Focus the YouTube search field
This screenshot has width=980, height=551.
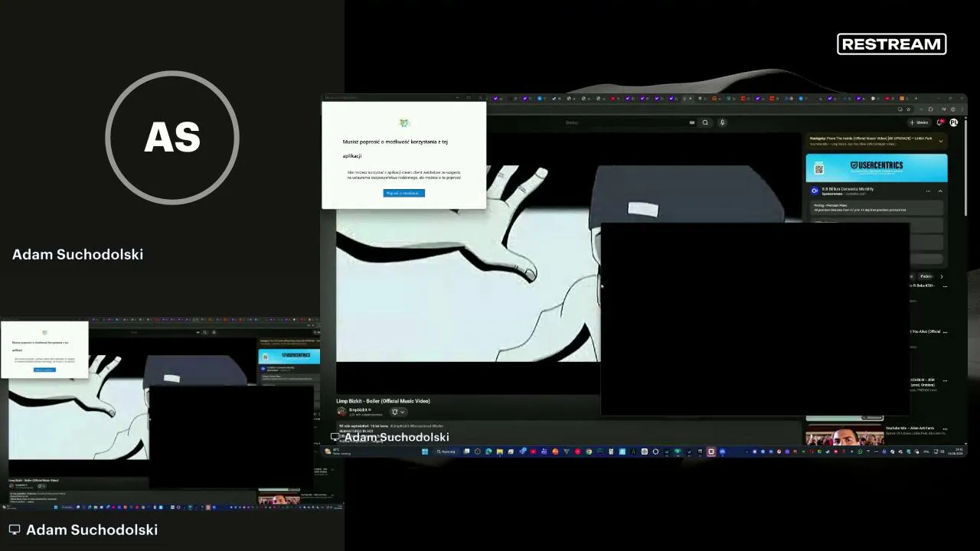628,122
